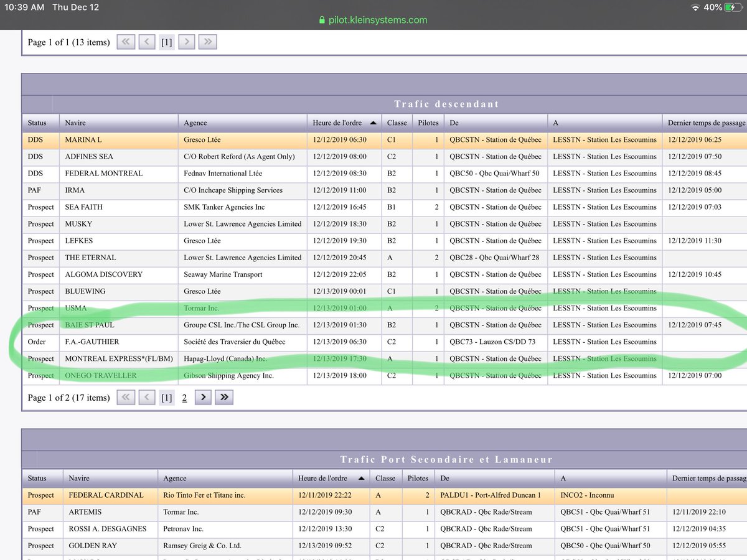
Task: Select the MUSKY ship name
Action: 78,224
